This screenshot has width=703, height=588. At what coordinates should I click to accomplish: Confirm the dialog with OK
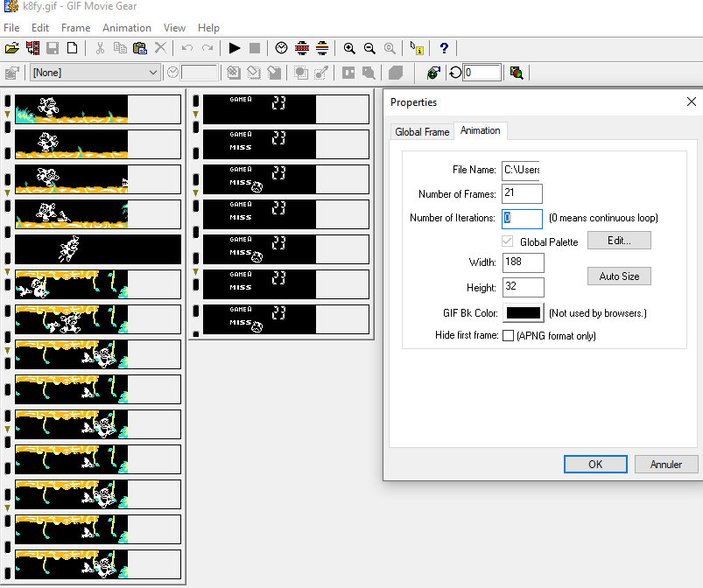pos(595,465)
